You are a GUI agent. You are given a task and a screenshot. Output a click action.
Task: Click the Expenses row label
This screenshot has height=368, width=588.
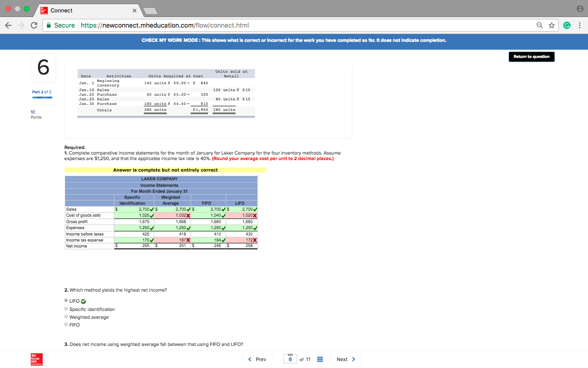point(75,228)
